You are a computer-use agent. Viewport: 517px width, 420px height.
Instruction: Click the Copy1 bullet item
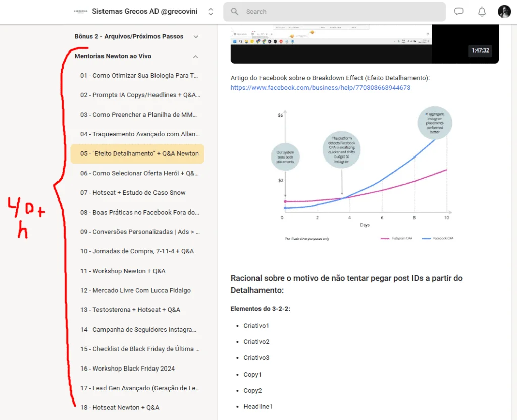click(252, 375)
